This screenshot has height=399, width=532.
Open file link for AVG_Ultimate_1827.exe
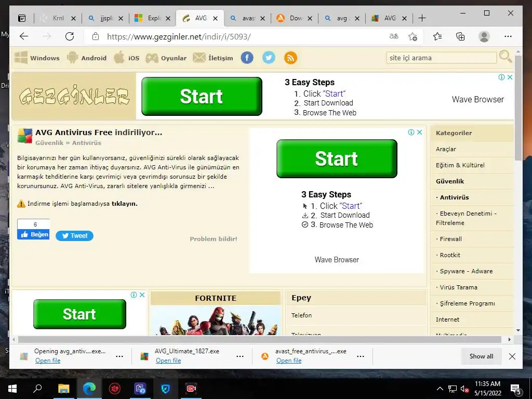(168, 361)
